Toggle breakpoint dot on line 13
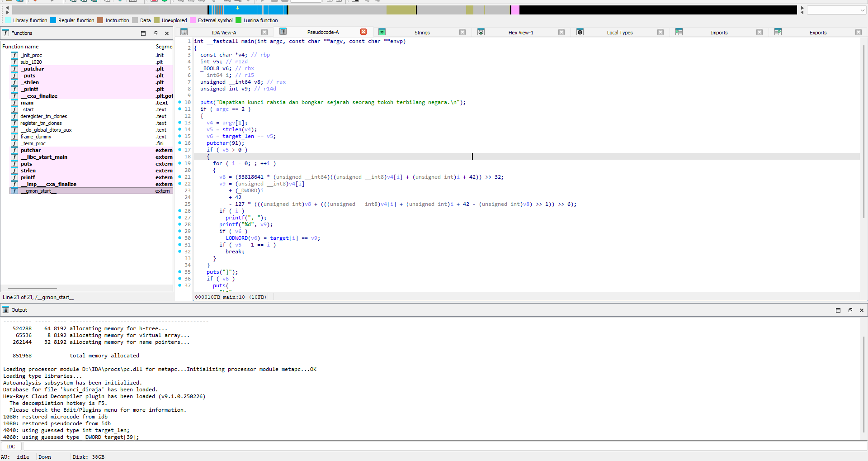Viewport: 868px width, 461px height. (179, 123)
